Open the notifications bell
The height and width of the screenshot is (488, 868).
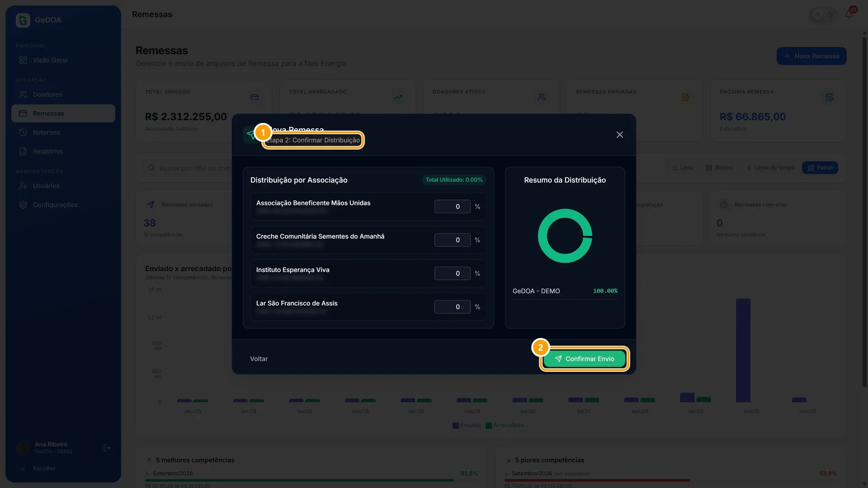(849, 14)
